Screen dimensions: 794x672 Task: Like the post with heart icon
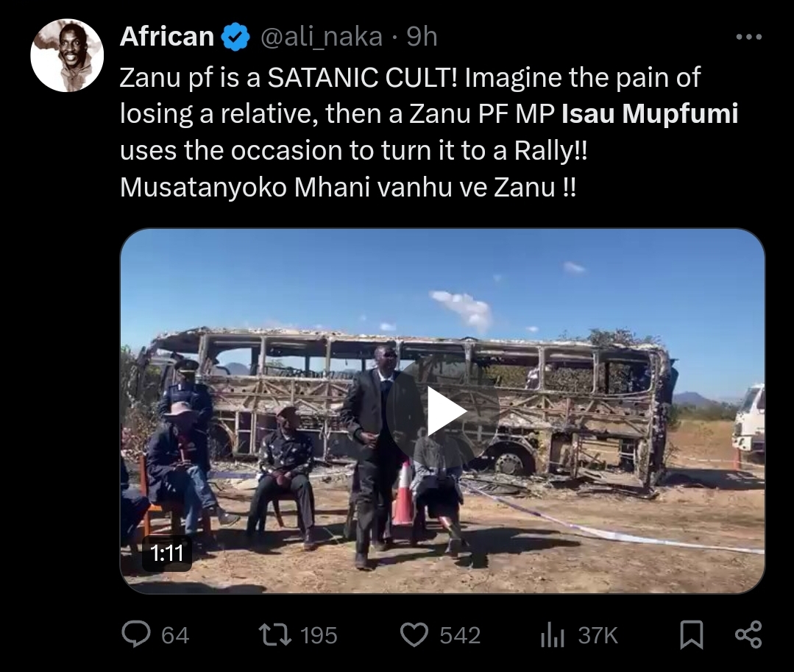coord(414,634)
